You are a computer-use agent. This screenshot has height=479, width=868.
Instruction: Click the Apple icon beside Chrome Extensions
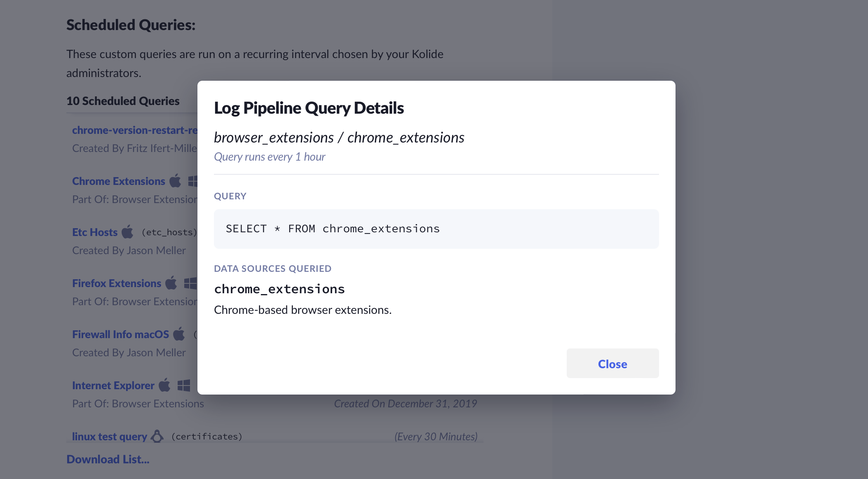click(176, 181)
